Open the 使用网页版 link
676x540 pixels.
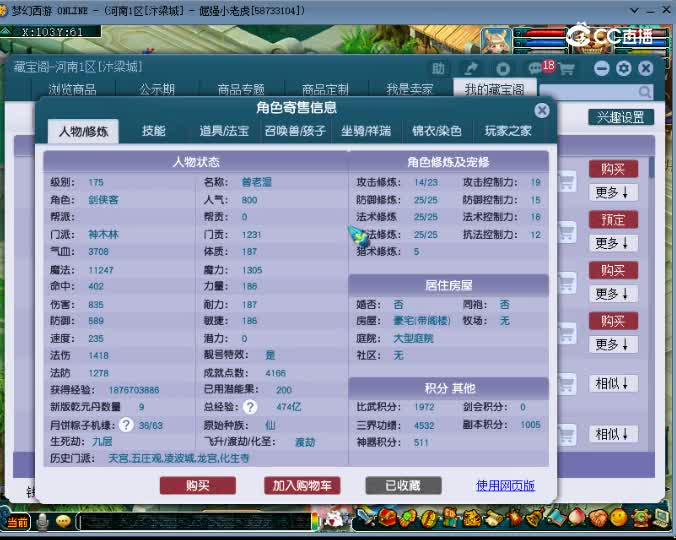pos(505,486)
